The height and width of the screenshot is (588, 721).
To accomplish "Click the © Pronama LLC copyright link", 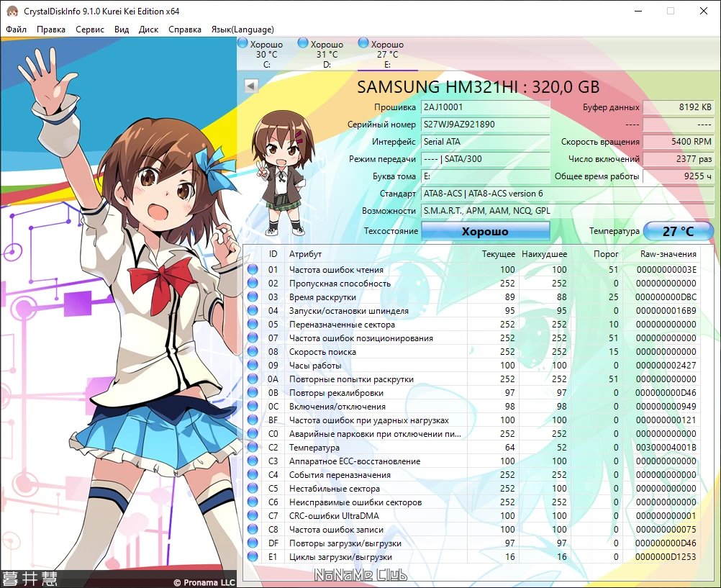I will pos(204,582).
